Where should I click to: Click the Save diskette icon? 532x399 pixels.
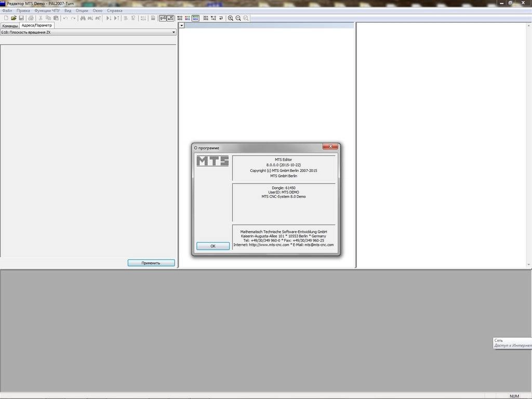21,18
